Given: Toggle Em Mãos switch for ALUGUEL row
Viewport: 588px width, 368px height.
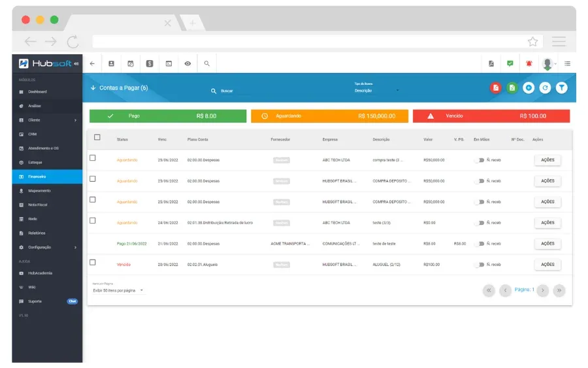Looking at the screenshot, I should (x=480, y=265).
